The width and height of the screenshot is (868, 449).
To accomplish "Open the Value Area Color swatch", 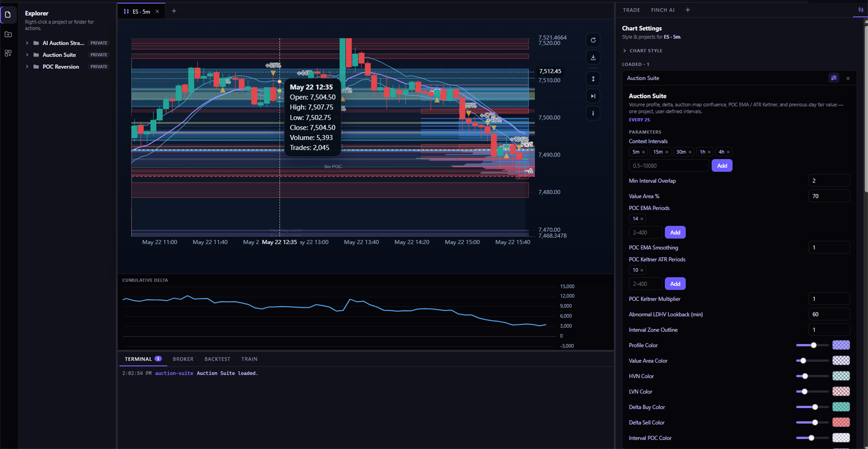I will tap(841, 361).
